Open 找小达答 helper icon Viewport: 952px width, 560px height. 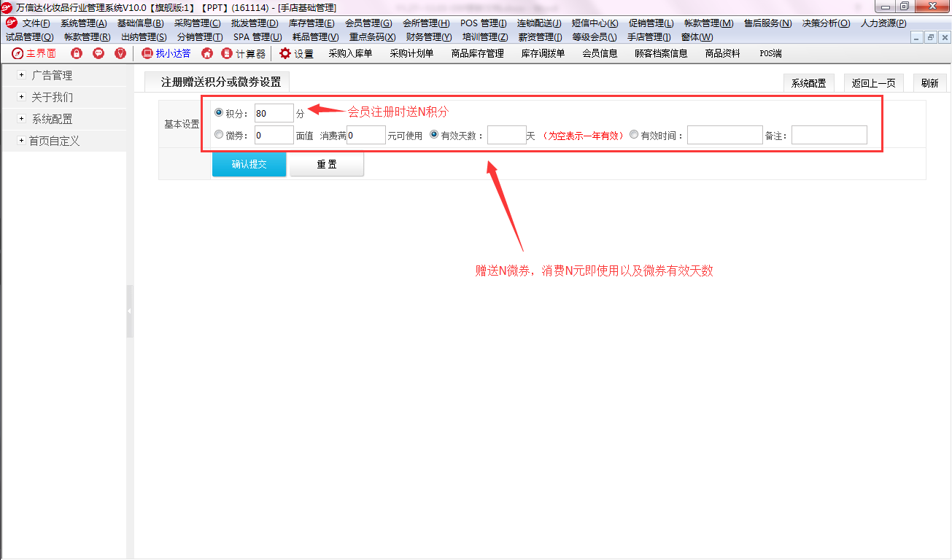coord(147,53)
